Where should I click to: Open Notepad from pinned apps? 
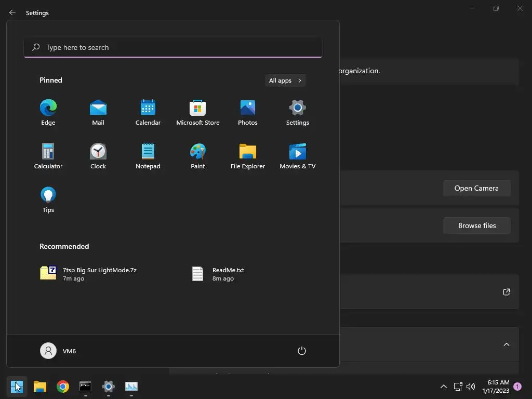pyautogui.click(x=148, y=156)
